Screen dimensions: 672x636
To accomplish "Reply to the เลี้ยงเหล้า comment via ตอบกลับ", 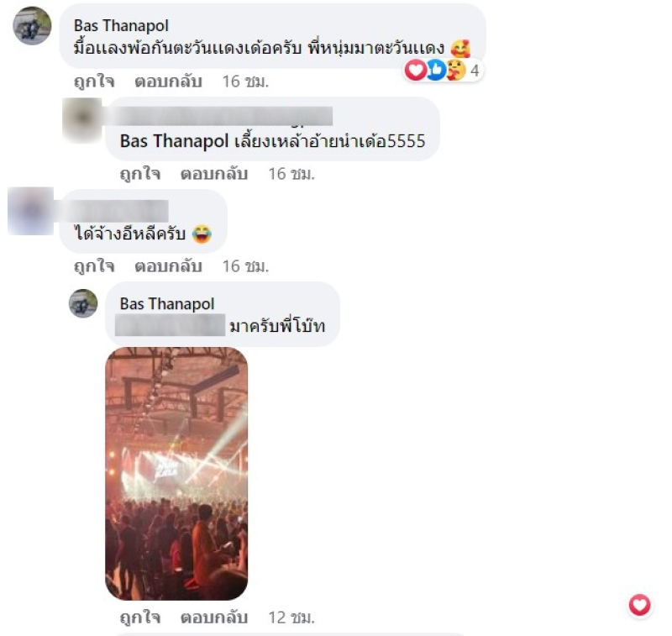I will point(214,174).
